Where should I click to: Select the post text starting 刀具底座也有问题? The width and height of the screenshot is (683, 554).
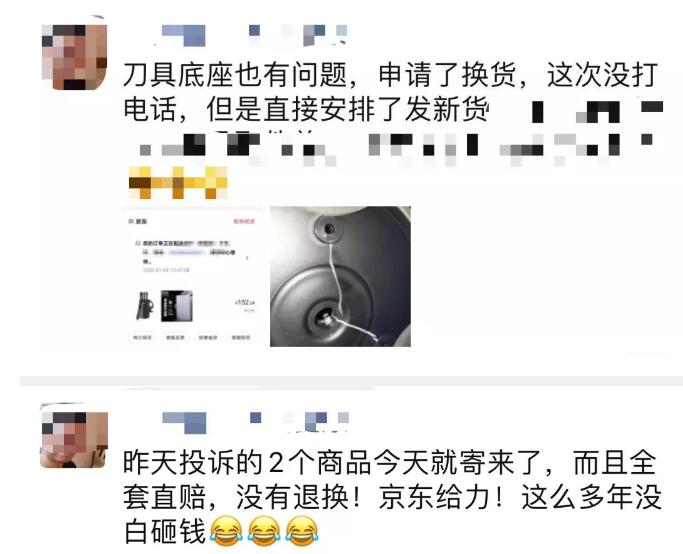pyautogui.click(x=392, y=92)
